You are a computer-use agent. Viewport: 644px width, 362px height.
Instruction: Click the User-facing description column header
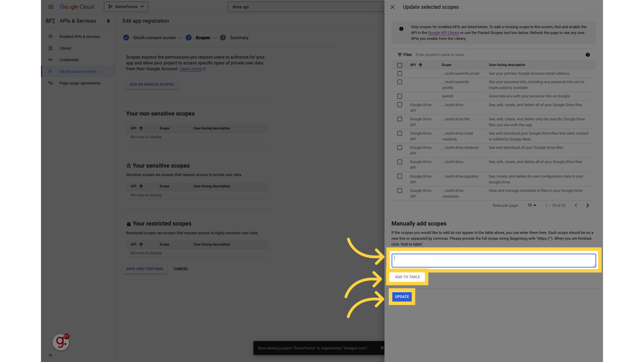point(507,65)
